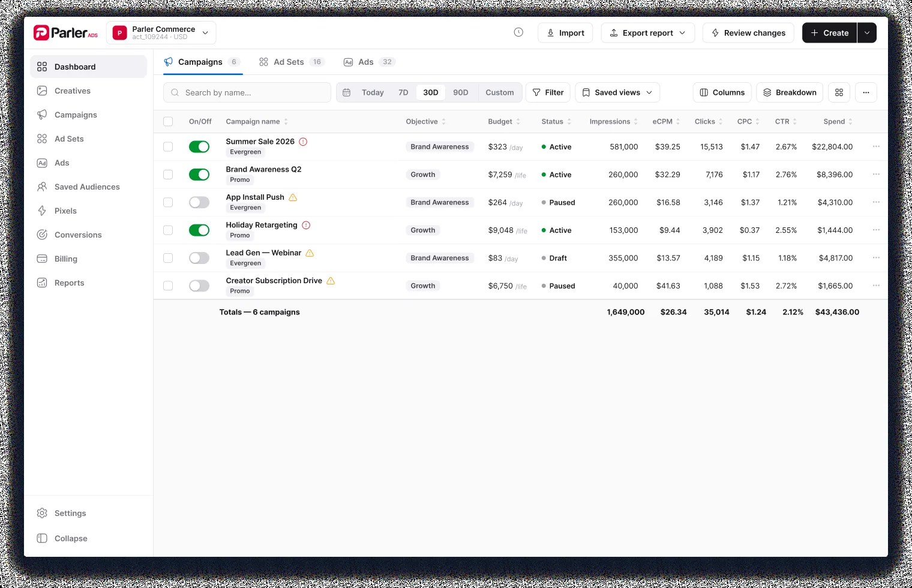Open Conversions in the sidebar

[88, 235]
